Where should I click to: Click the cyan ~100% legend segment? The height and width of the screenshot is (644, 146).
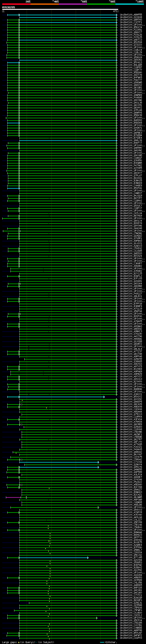(x=130, y=4)
